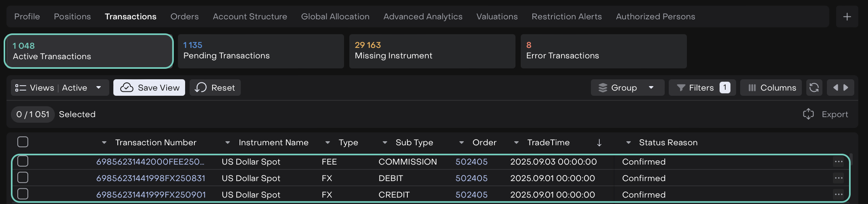Open transaction link 69856231441998FX250831

pos(150,178)
